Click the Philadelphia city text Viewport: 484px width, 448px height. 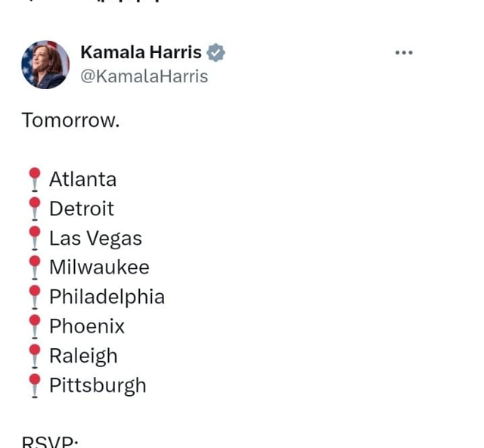point(107,297)
